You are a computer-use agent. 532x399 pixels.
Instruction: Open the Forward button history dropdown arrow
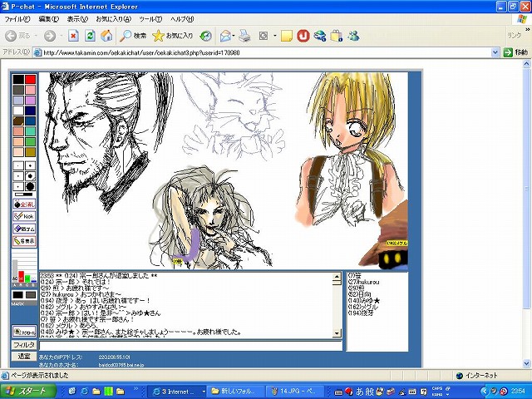point(61,36)
